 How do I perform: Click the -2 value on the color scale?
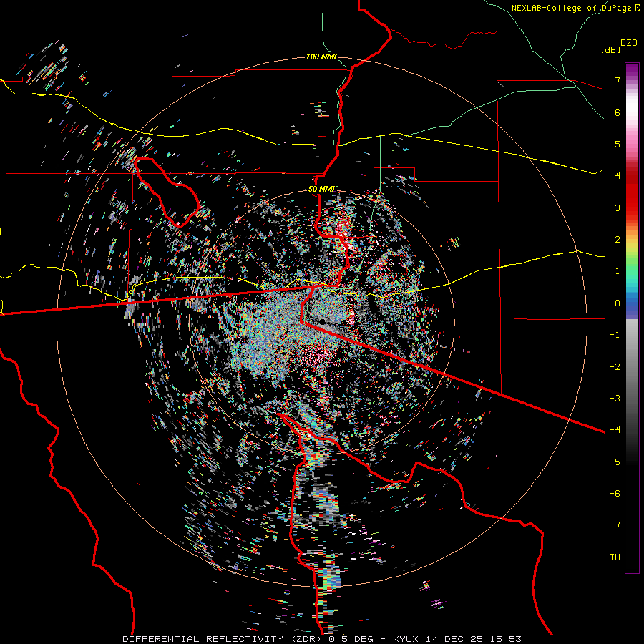pos(615,366)
